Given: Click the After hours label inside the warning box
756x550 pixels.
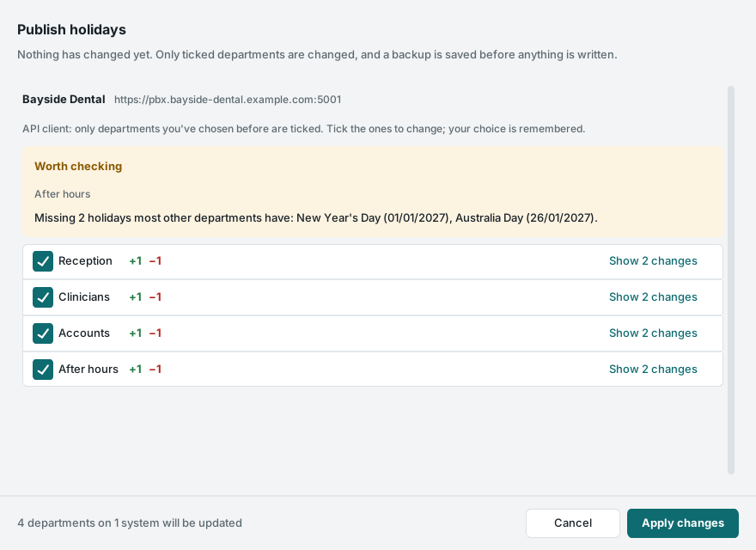Looking at the screenshot, I should click(x=62, y=194).
